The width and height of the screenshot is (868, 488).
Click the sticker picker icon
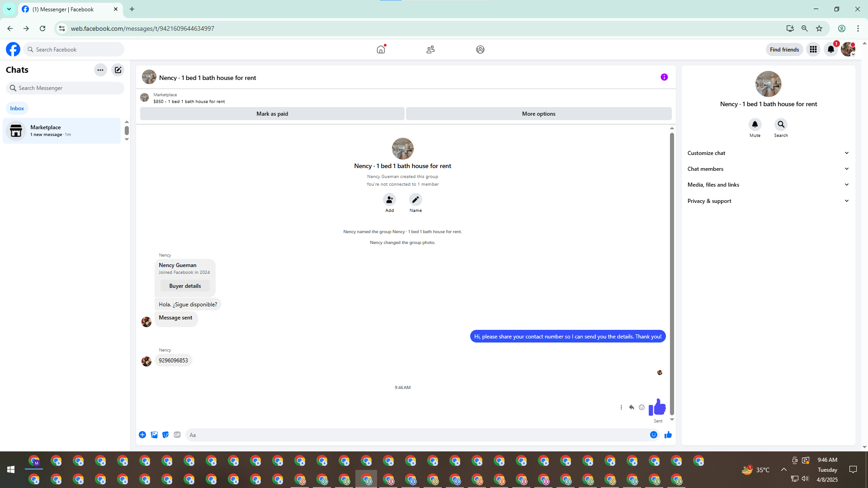tap(165, 435)
